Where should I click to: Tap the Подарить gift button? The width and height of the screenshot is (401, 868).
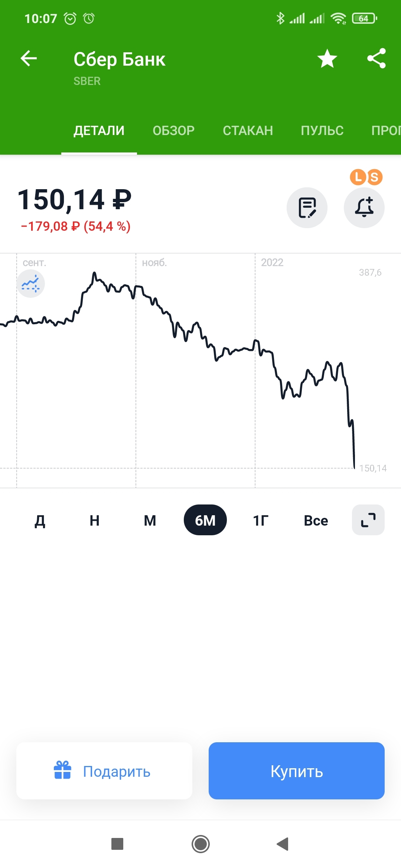(104, 771)
